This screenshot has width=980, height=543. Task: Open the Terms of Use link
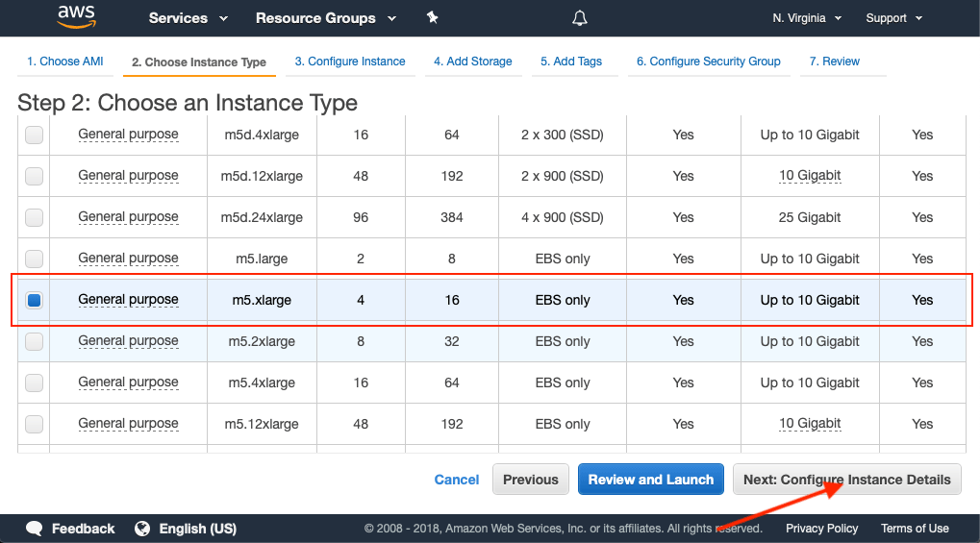[x=915, y=529]
